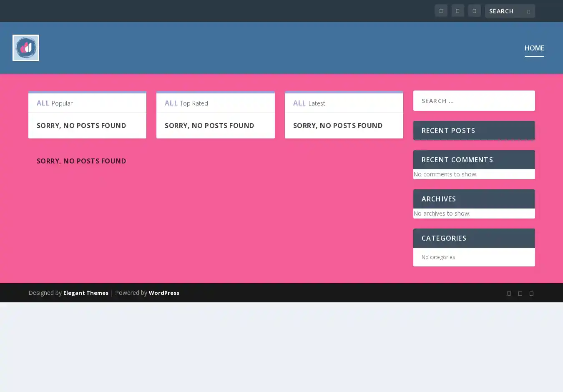Switch to the Latest tab
563x392 pixels.
click(x=317, y=103)
